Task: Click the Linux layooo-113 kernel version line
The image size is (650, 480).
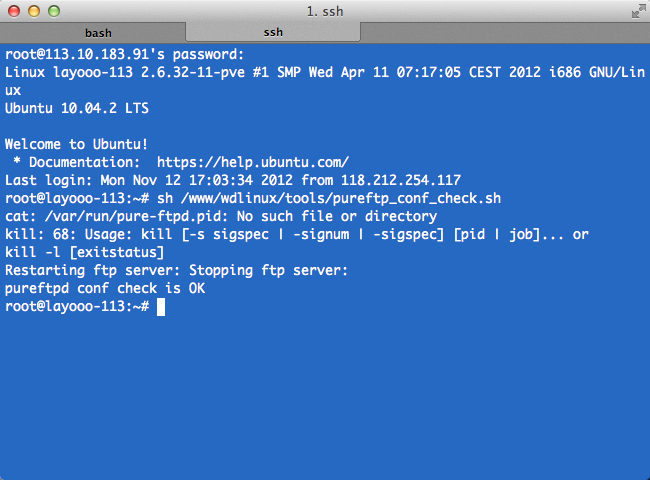Action: [325, 81]
